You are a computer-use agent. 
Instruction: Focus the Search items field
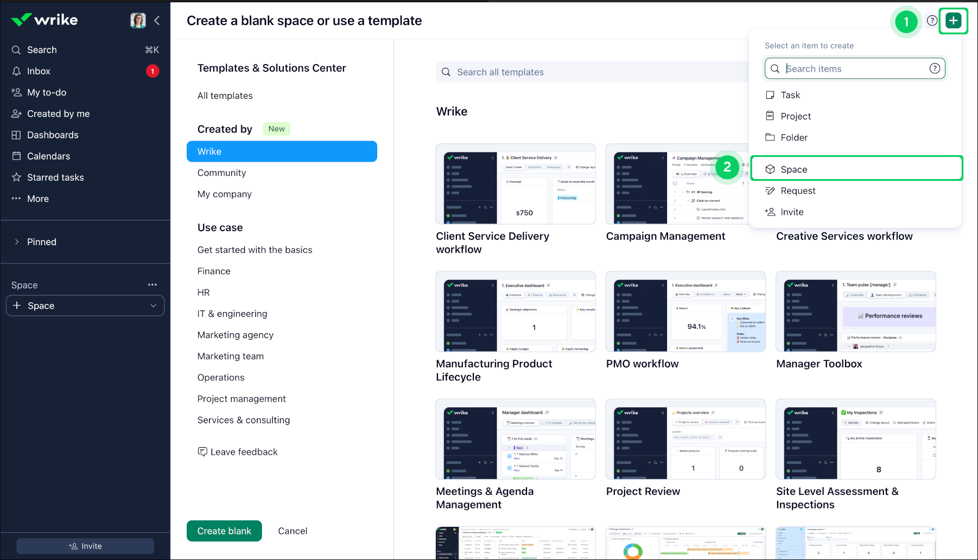click(855, 68)
